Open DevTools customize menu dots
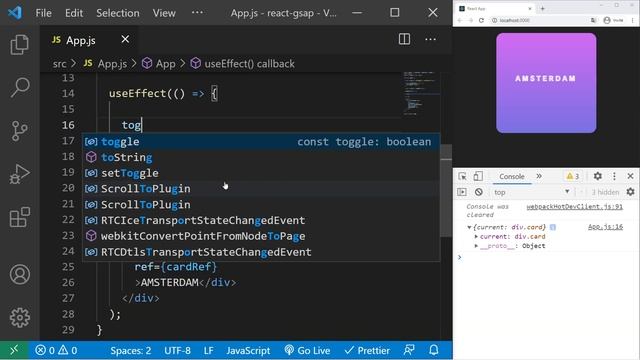Image resolution: width=640 pixels, height=360 pixels. pyautogui.click(x=614, y=176)
